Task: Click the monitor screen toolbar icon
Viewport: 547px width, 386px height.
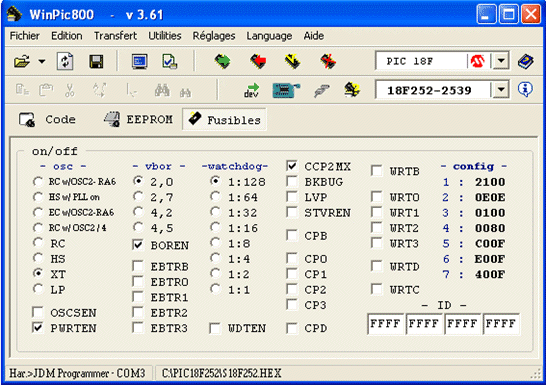Action: [x=140, y=62]
